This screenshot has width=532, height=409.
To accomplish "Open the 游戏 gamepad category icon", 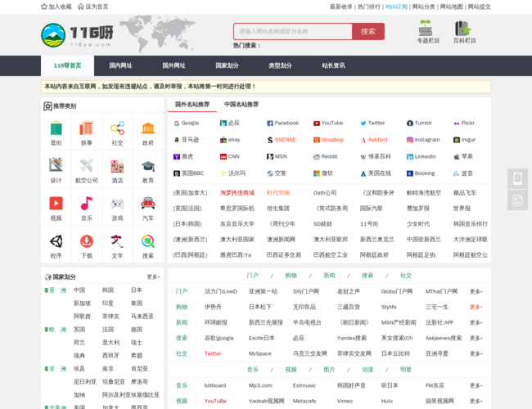I will [x=117, y=204].
